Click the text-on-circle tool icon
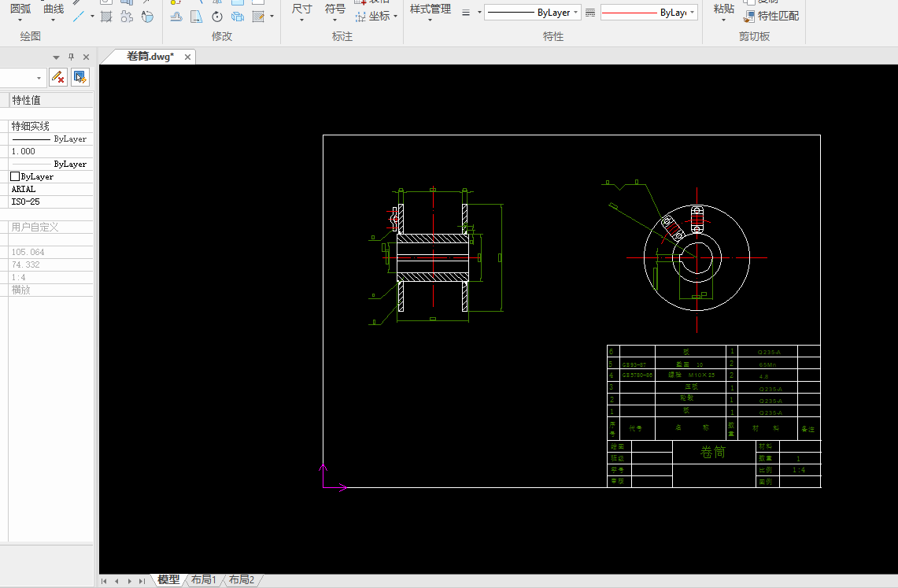898x588 pixels. pyautogui.click(x=148, y=17)
